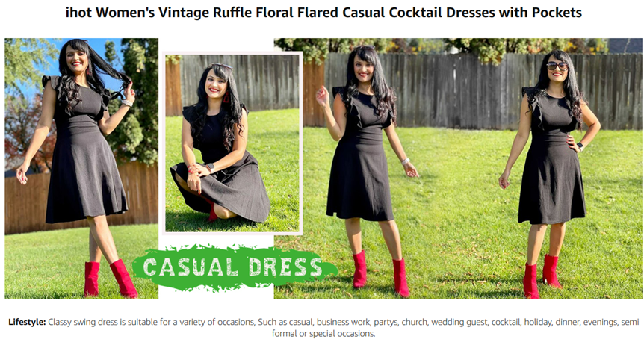
Task: Click the red earring in framed photo
Action: (x=226, y=96)
